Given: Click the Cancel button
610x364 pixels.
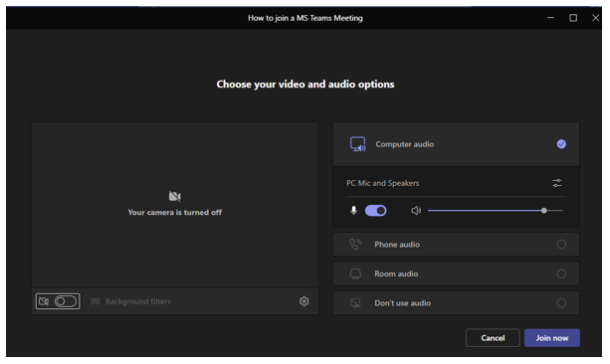Looking at the screenshot, I should pos(493,338).
